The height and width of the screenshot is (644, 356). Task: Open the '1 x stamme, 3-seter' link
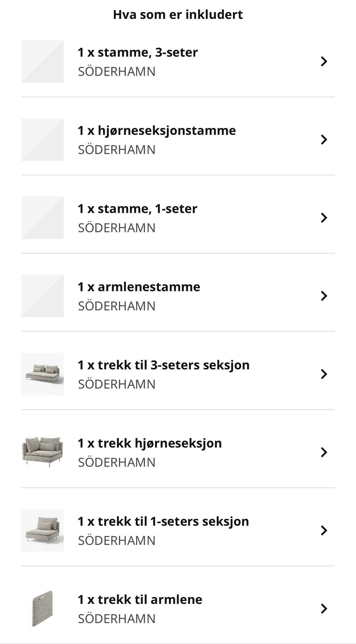pyautogui.click(x=138, y=53)
